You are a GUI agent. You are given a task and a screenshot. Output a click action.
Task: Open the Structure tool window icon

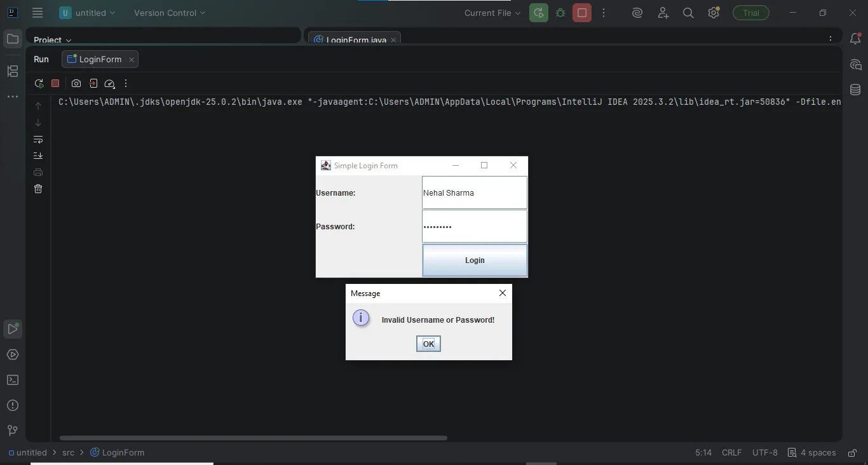coord(13,71)
